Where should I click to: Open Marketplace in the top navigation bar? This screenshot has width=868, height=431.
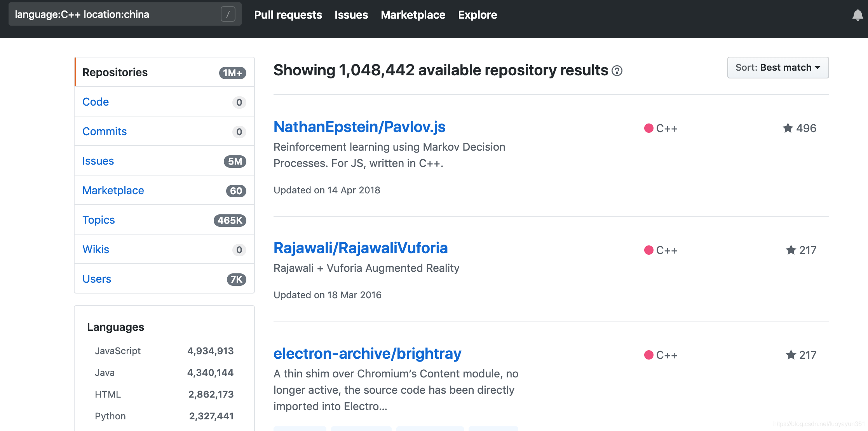click(413, 15)
